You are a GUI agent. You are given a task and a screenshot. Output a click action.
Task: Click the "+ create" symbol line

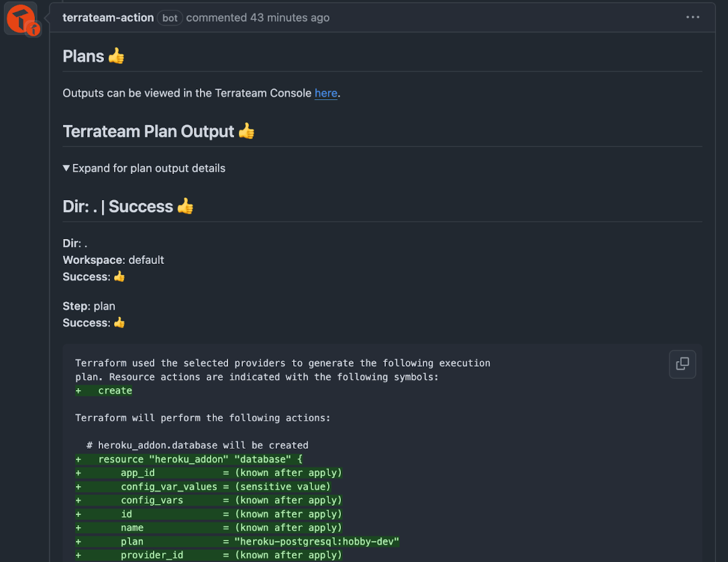(x=103, y=391)
